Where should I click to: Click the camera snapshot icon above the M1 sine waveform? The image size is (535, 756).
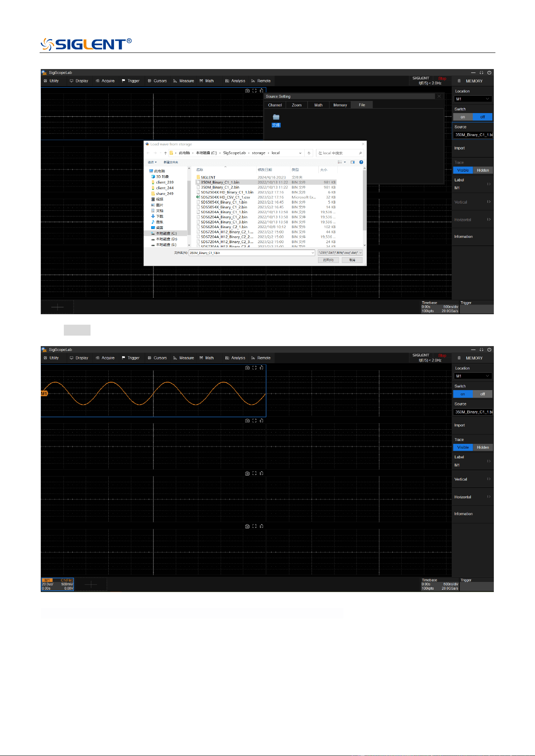pyautogui.click(x=247, y=367)
